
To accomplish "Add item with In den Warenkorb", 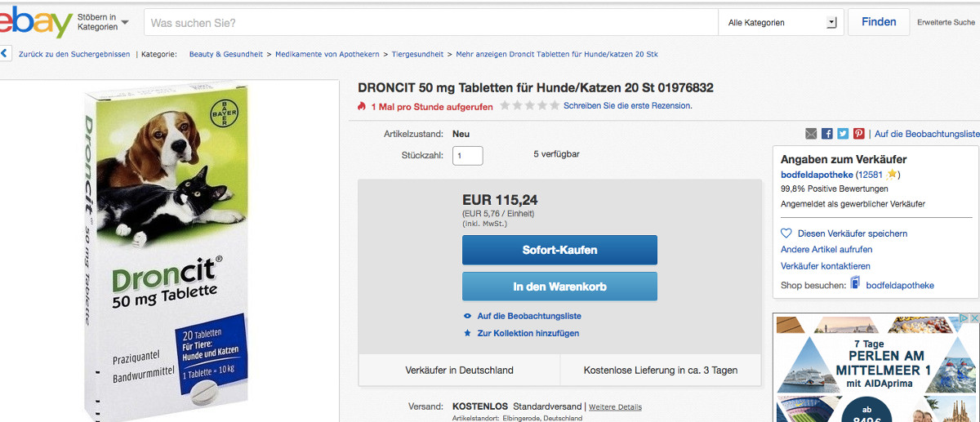I will pos(559,287).
